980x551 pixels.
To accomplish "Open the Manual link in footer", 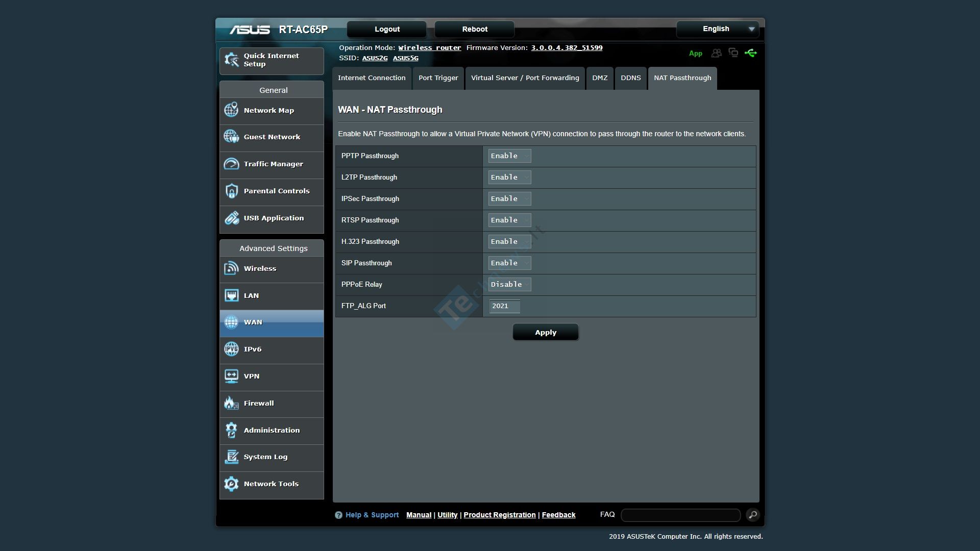I will pos(419,515).
